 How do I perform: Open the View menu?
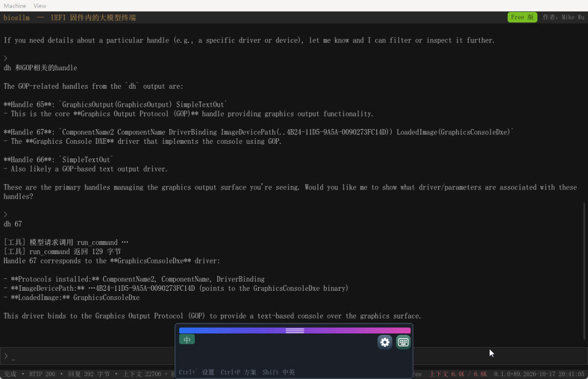40,5
